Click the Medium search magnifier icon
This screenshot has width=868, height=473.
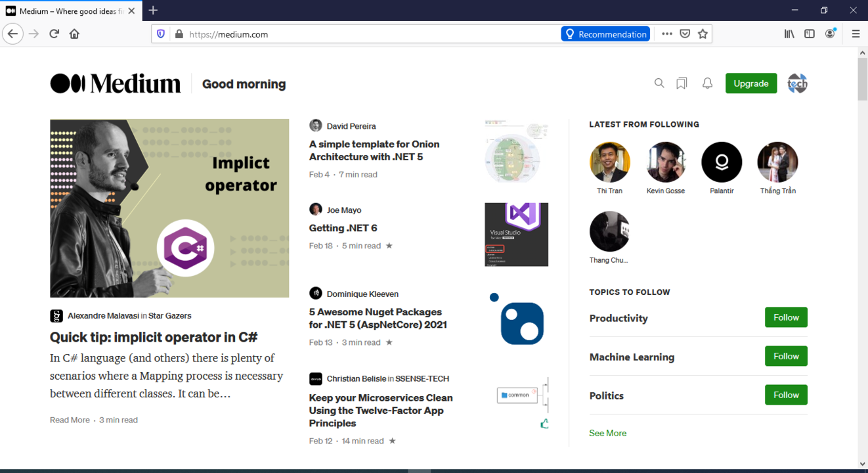pyautogui.click(x=659, y=83)
